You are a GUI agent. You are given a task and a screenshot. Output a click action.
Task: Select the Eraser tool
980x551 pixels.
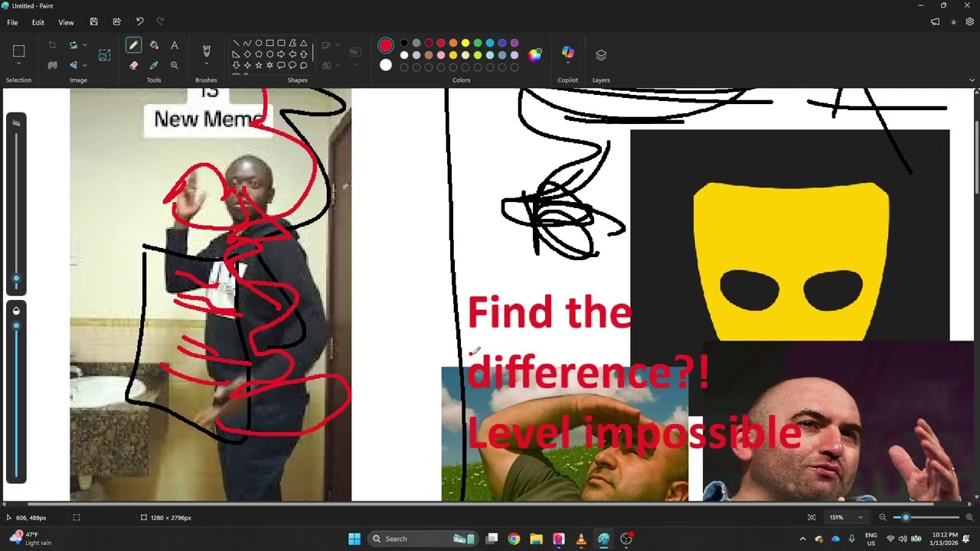pyautogui.click(x=134, y=66)
